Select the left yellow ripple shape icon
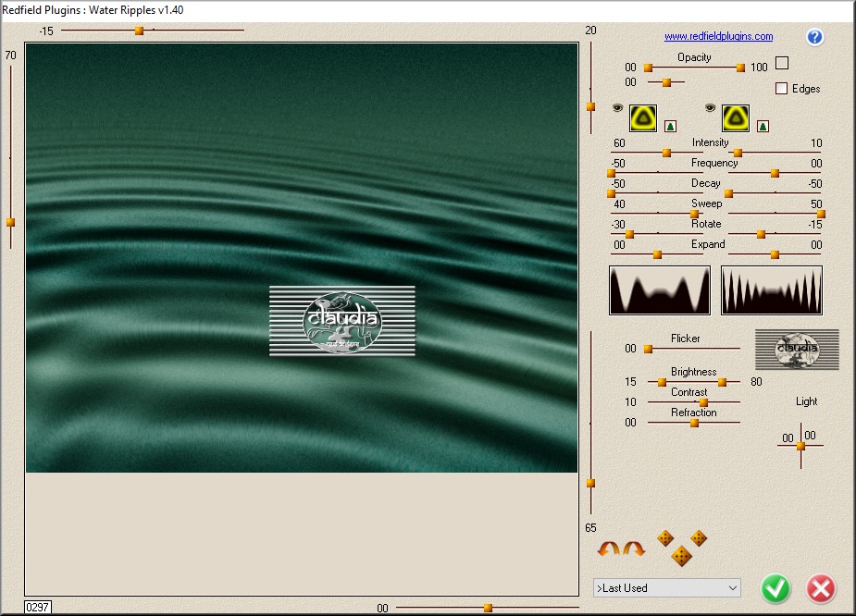Image resolution: width=856 pixels, height=616 pixels. [643, 117]
